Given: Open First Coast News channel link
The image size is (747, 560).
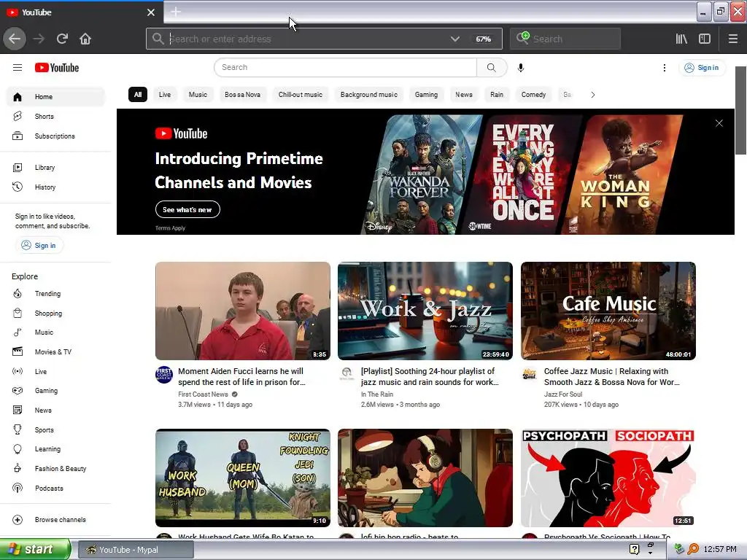Looking at the screenshot, I should 203,394.
